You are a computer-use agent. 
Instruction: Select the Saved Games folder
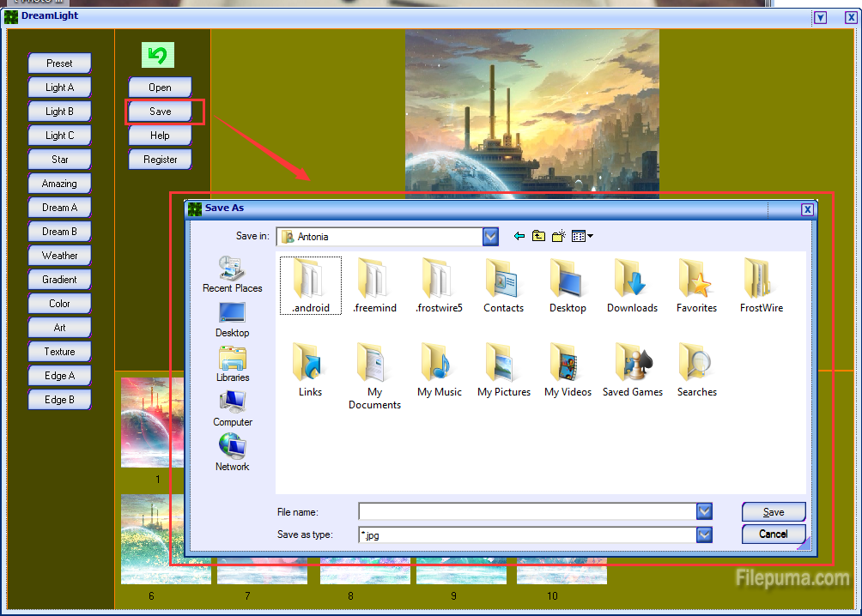pos(632,371)
